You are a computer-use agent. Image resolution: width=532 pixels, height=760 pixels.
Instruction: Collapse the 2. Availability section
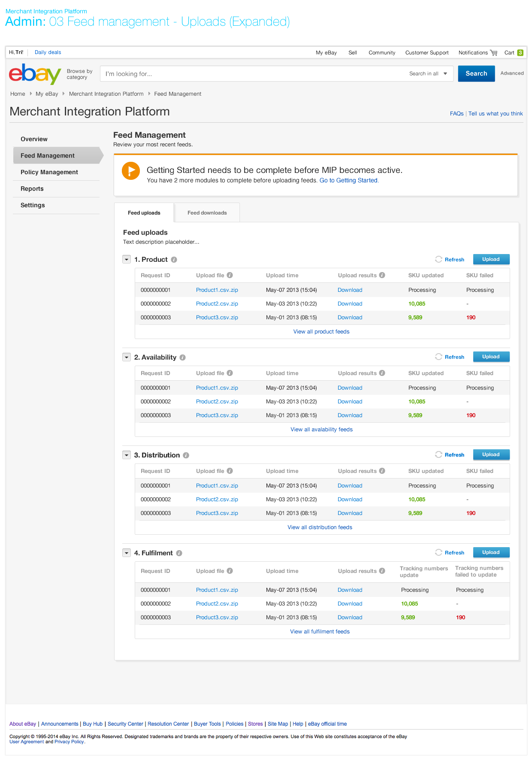coord(127,357)
